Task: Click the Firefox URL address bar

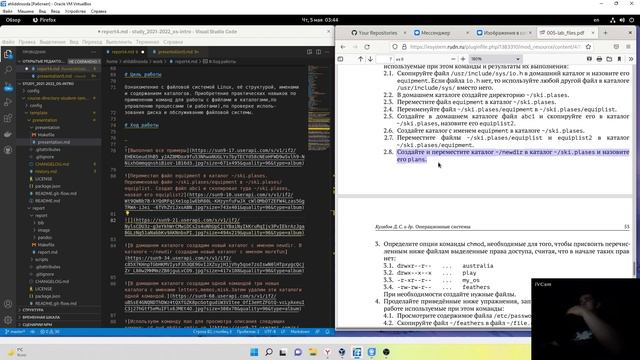Action: [x=494, y=47]
